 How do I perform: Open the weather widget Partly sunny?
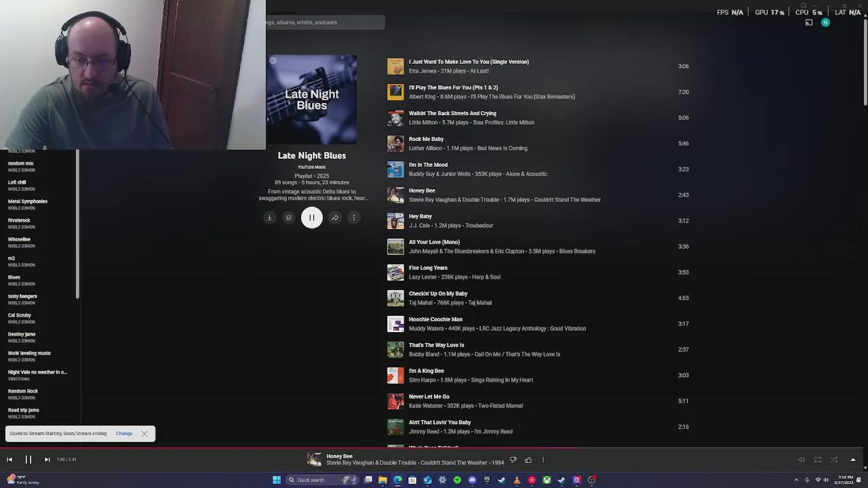22,480
